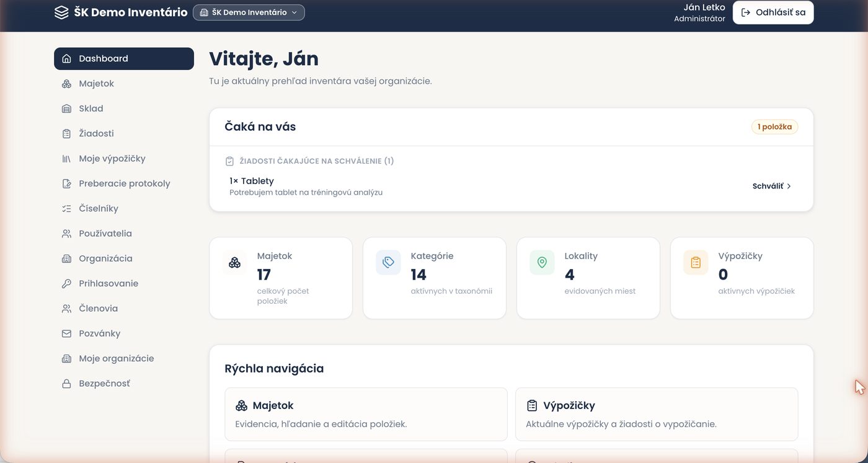Click the warehouse icon beside Sklad
This screenshot has width=868, height=463.
66,108
